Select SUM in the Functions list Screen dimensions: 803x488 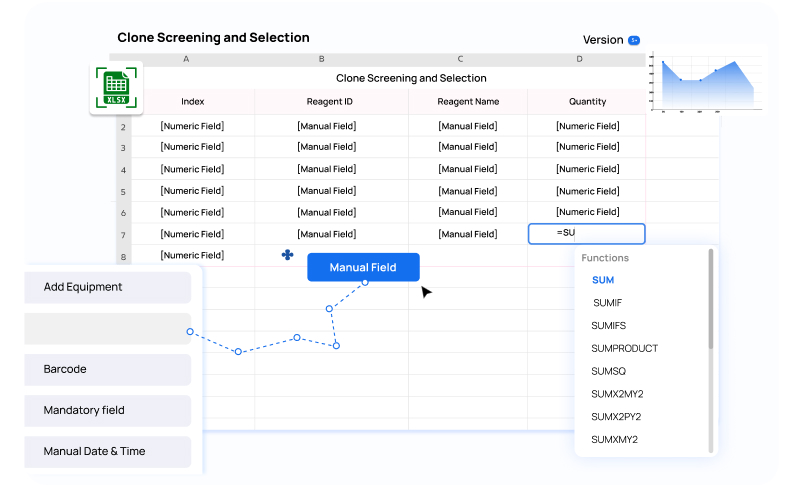603,280
